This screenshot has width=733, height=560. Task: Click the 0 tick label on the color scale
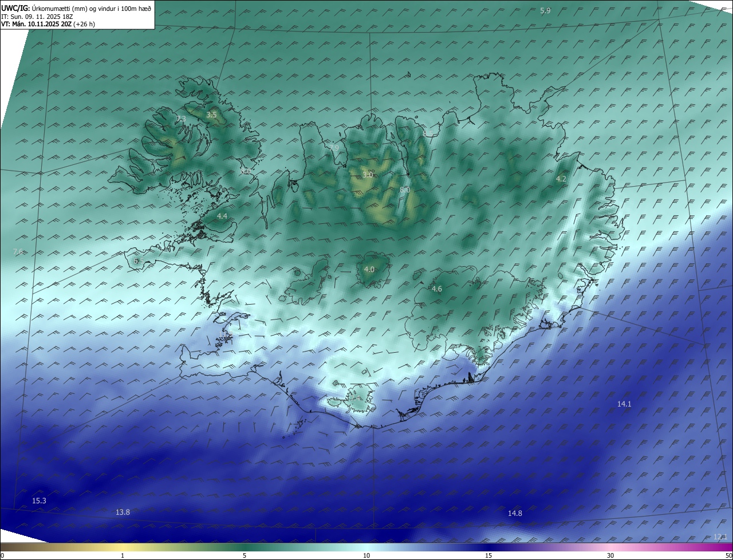click(x=2, y=555)
